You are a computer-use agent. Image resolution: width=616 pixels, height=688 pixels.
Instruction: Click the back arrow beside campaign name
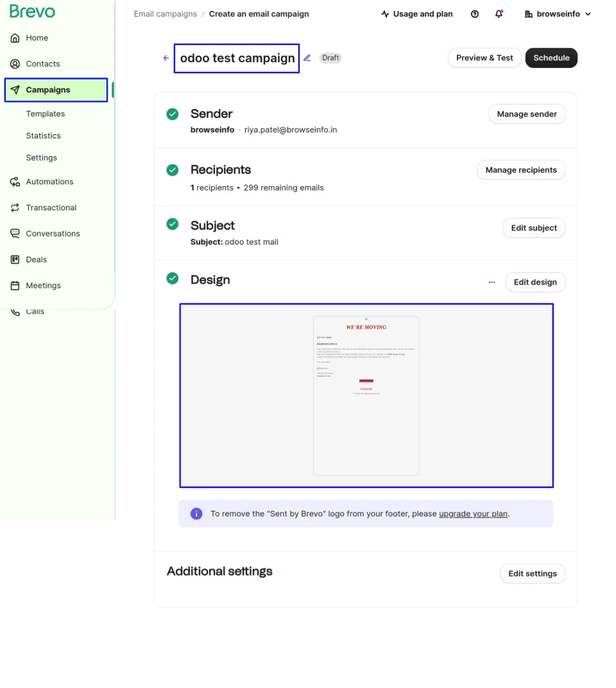[x=166, y=58]
